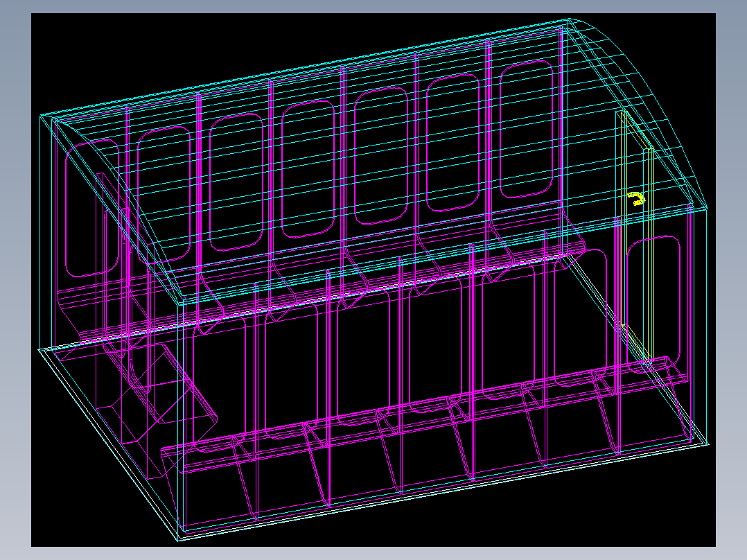The image size is (747, 560).
Task: Select the large end-wall window on far left
Action: pyautogui.click(x=92, y=209)
